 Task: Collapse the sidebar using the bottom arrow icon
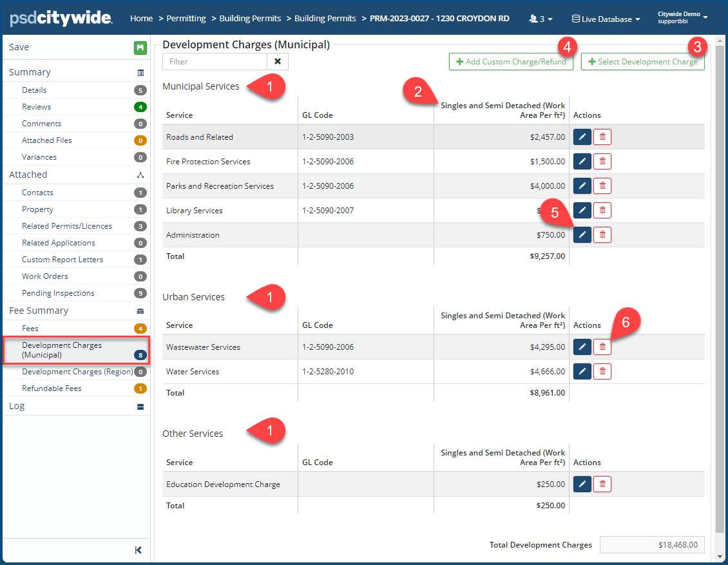point(139,550)
